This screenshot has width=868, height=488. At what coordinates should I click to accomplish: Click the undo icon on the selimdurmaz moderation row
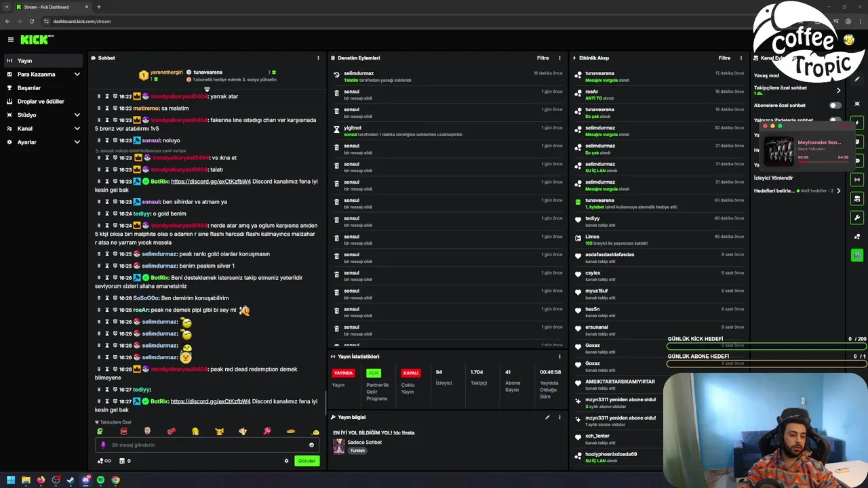[336, 75]
